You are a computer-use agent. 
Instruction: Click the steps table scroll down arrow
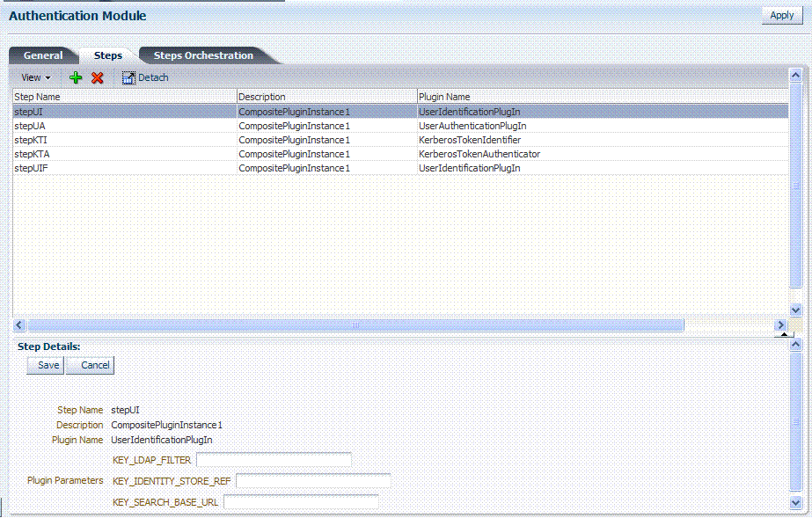coord(796,310)
